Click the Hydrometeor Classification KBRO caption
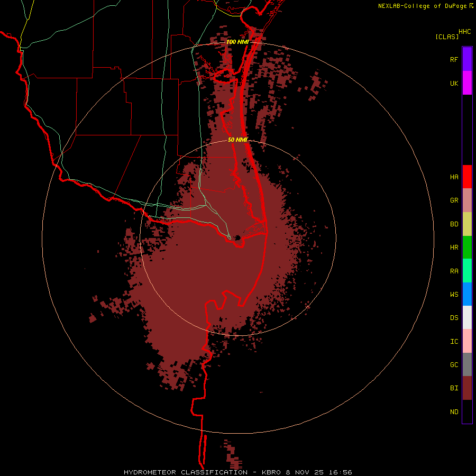The image size is (476, 476). click(237, 472)
